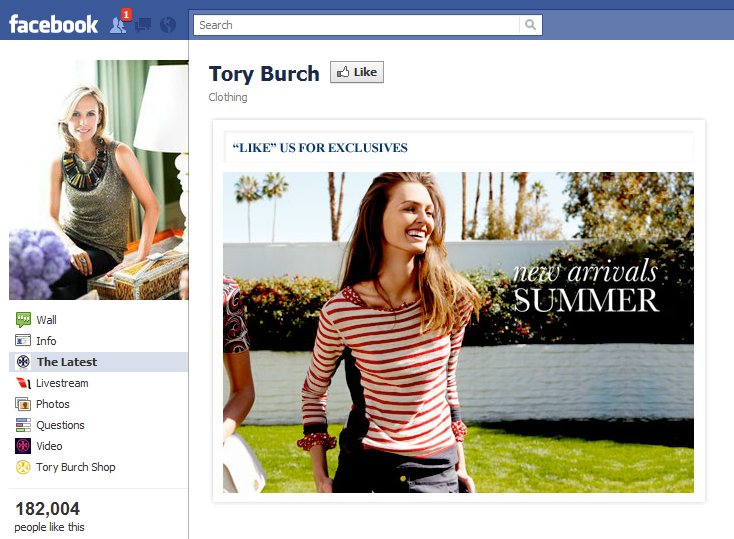Click the Info card icon
Viewport: 734px width, 539px height.
pyautogui.click(x=23, y=340)
